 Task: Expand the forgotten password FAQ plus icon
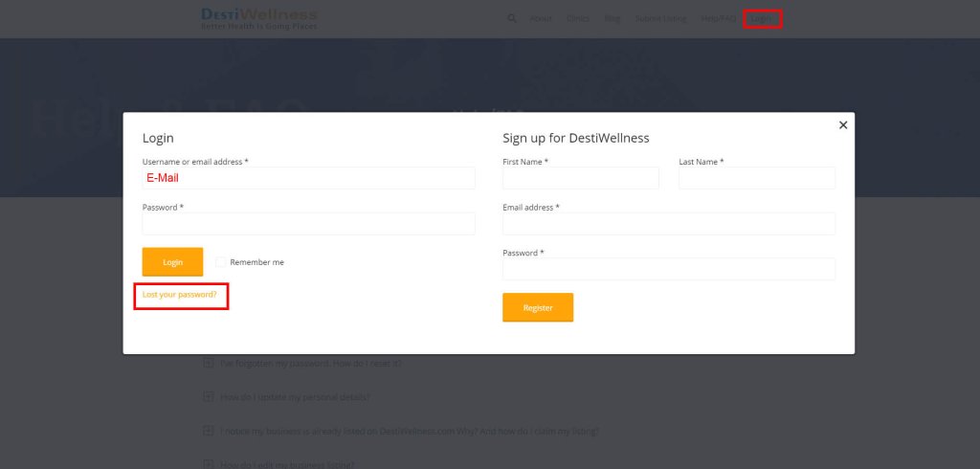coord(209,364)
